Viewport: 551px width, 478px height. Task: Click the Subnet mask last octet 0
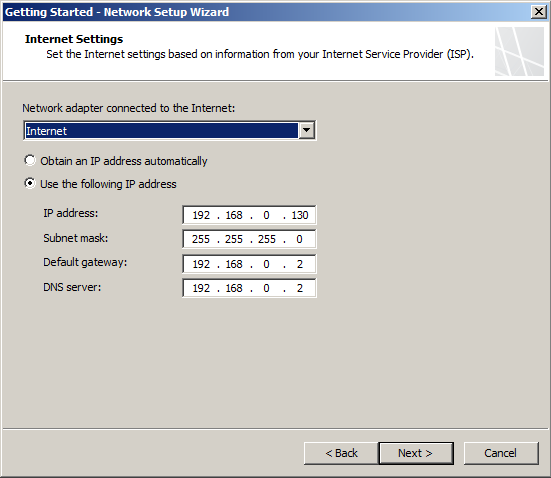(299, 239)
